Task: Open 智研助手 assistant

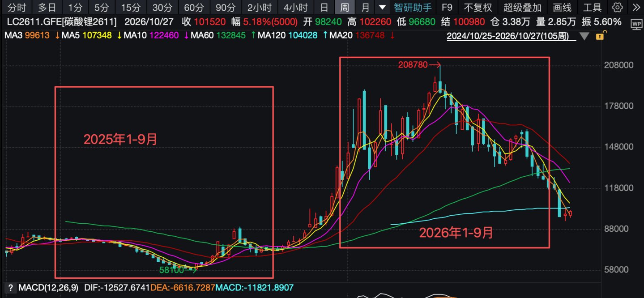Action: 413,8
